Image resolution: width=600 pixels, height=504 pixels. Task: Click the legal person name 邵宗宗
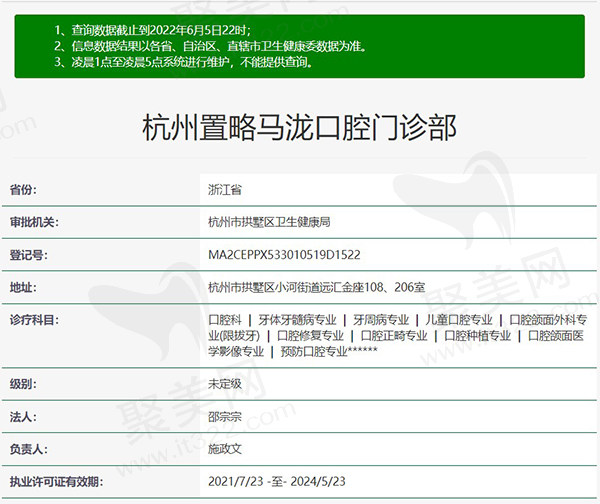coord(225,417)
